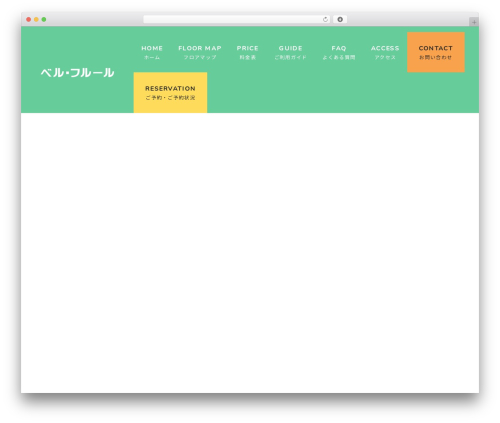
Task: Click the ベル・フルール site logo
Action: [x=77, y=73]
